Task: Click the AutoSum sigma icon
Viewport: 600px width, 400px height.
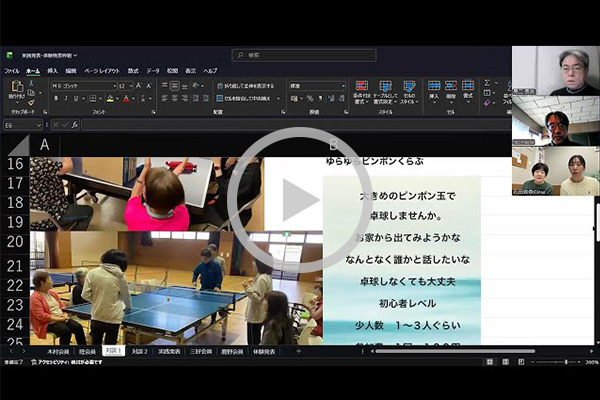Action: [x=491, y=84]
